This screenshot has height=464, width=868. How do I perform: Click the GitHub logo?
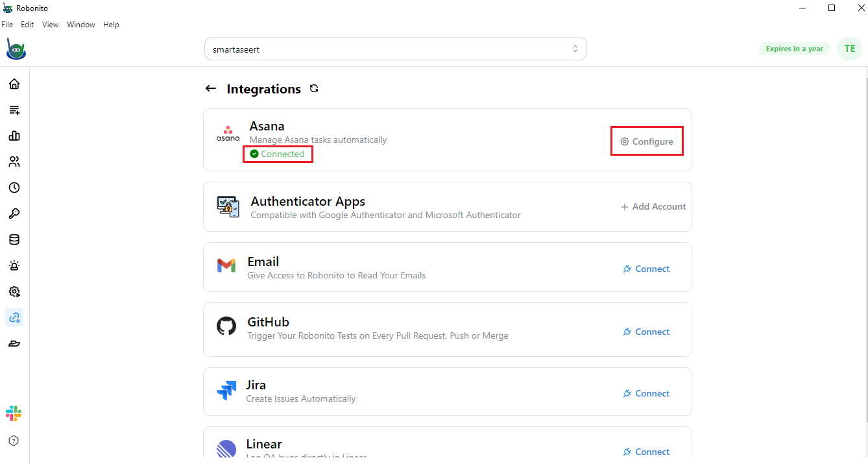tap(226, 326)
